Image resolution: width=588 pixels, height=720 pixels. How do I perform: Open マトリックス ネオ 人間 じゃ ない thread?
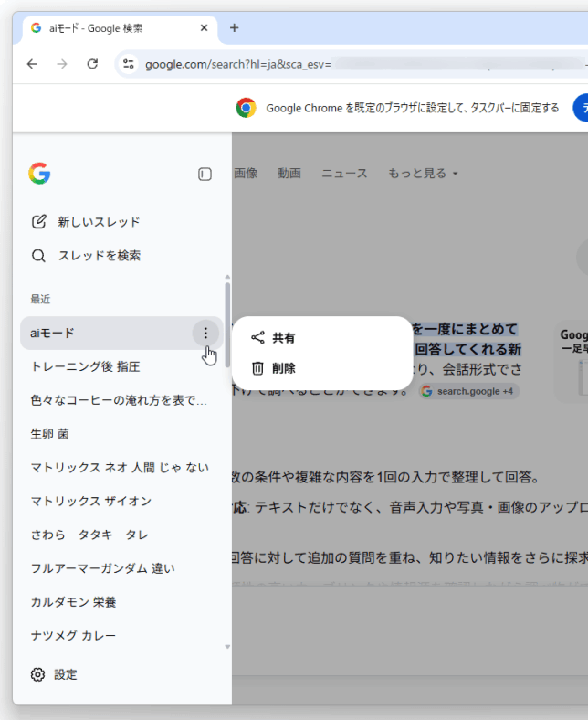[x=121, y=468]
